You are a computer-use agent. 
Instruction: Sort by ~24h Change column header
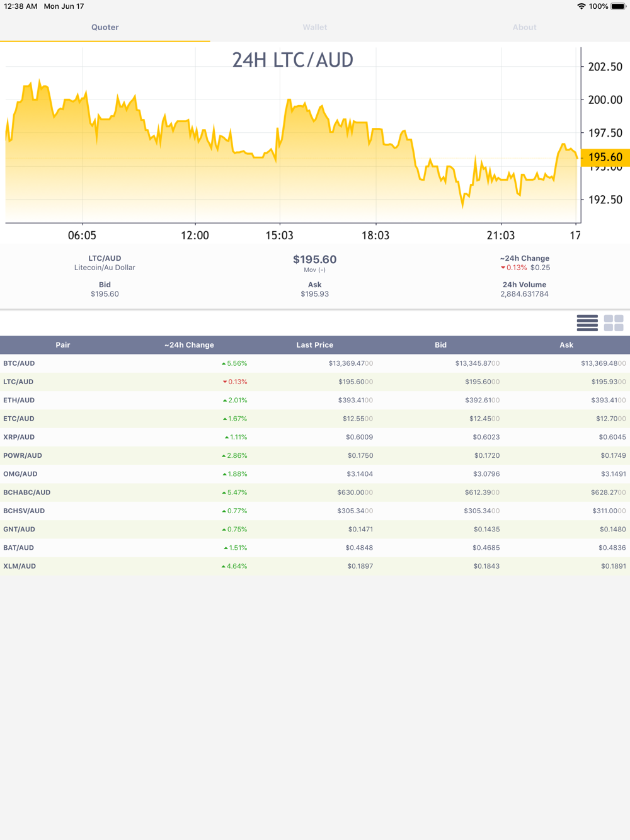(189, 345)
